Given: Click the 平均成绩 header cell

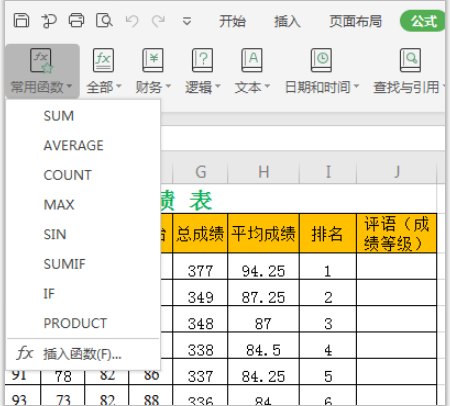Looking at the screenshot, I should tap(264, 233).
